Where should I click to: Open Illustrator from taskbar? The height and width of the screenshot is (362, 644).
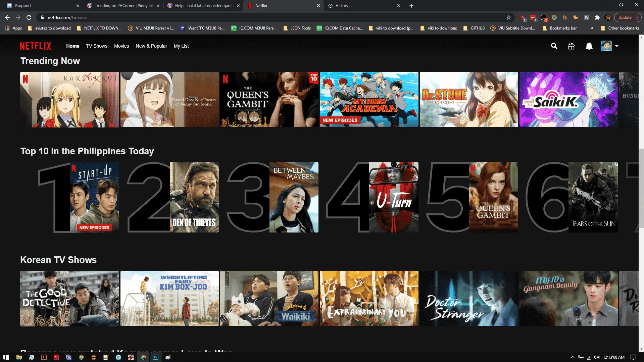tap(44, 357)
